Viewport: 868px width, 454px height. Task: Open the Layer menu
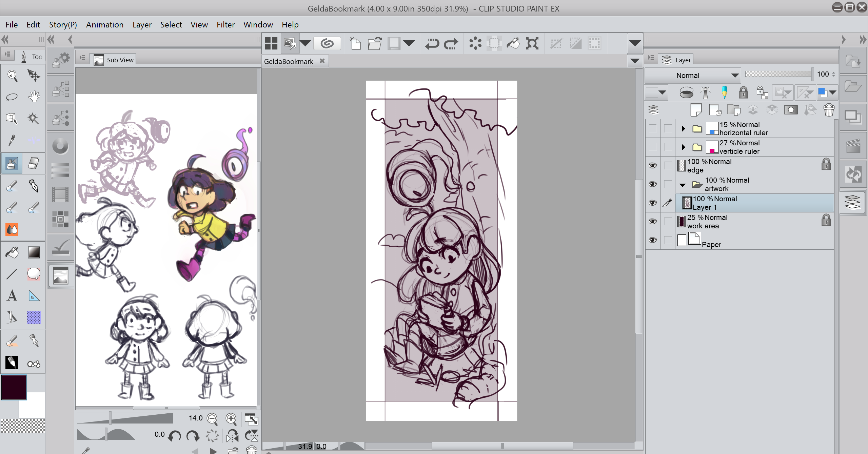coord(142,25)
